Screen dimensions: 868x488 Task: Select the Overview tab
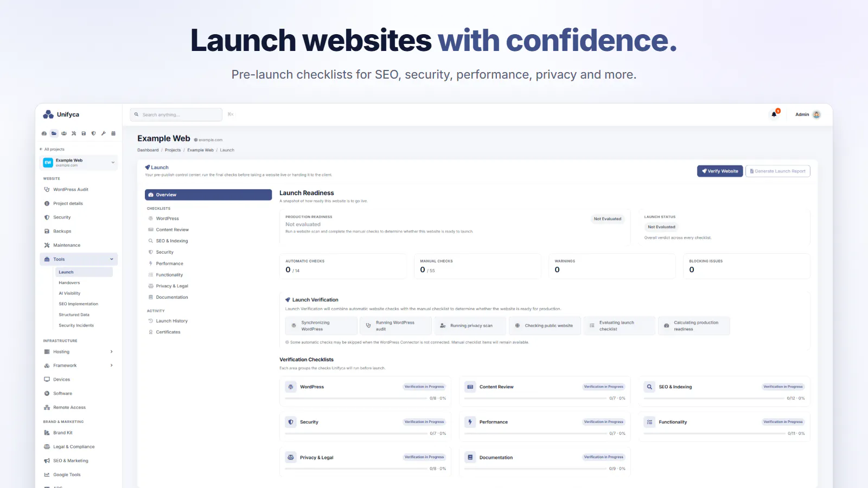click(208, 195)
